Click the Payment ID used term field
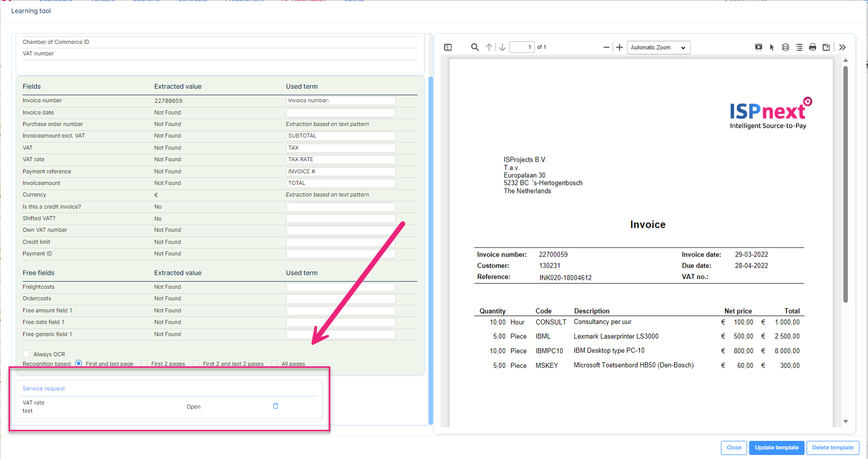This screenshot has height=459, width=868. coord(341,254)
